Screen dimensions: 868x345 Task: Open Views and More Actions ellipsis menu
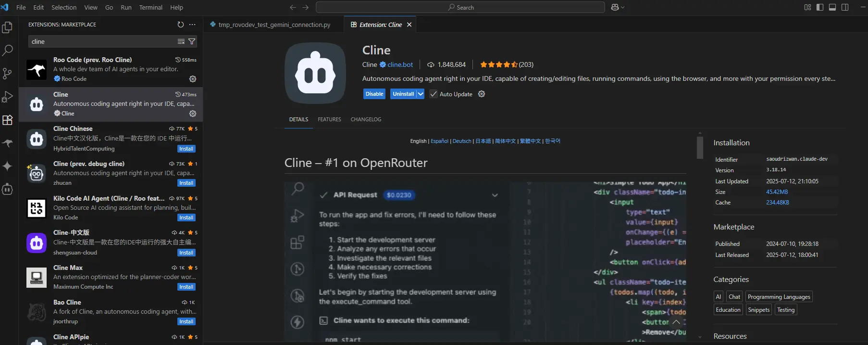click(x=192, y=25)
